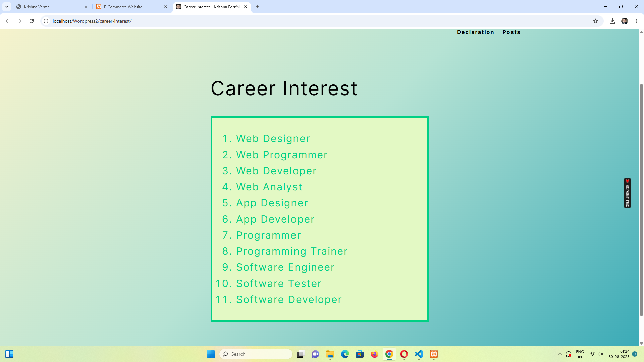
Task: Open the tab search dropdown arrow
Action: pyautogui.click(x=7, y=7)
